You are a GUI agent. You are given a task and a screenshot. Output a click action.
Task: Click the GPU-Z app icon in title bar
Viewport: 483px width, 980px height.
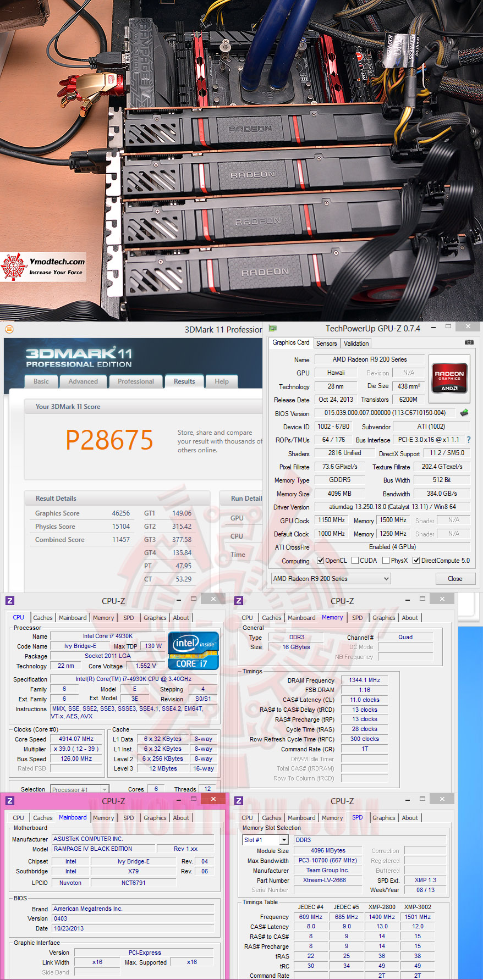click(x=272, y=328)
